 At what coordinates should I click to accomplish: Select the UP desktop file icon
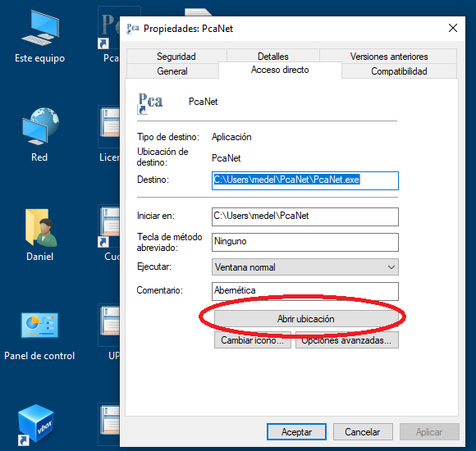109,332
